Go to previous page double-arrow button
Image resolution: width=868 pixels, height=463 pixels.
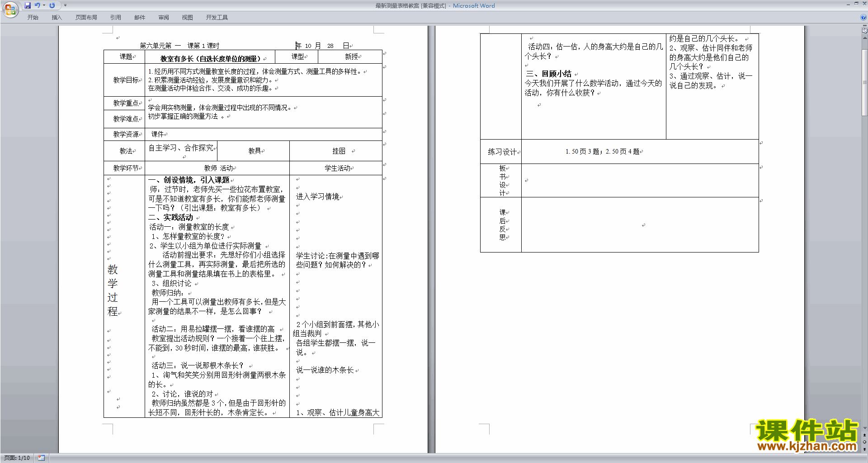pyautogui.click(x=865, y=435)
